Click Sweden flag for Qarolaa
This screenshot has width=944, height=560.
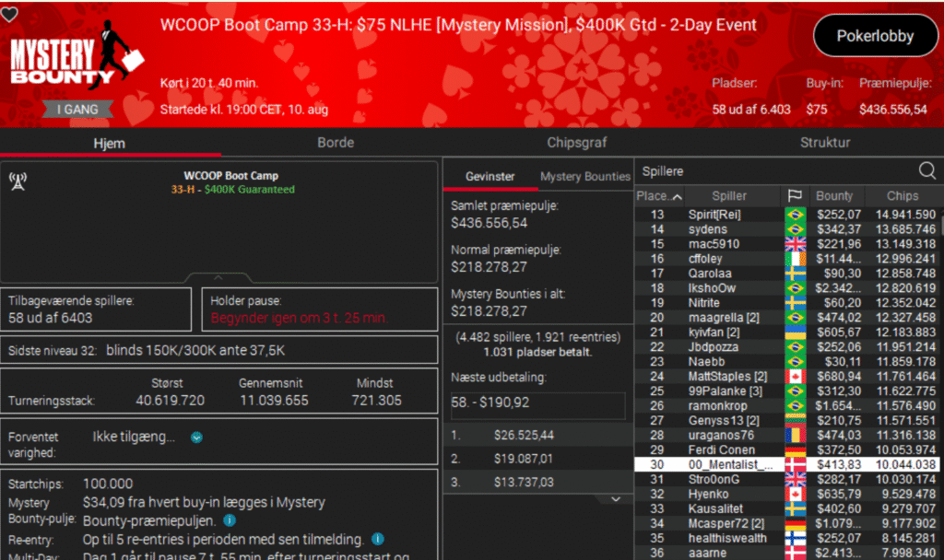click(796, 274)
